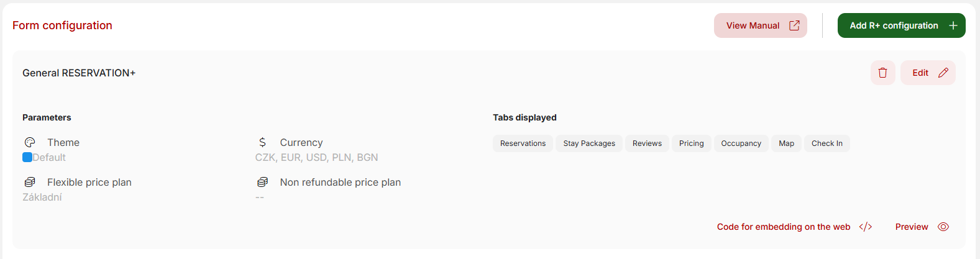Click the pencil icon on Edit
Image resolution: width=980 pixels, height=259 pixels.
(x=943, y=73)
